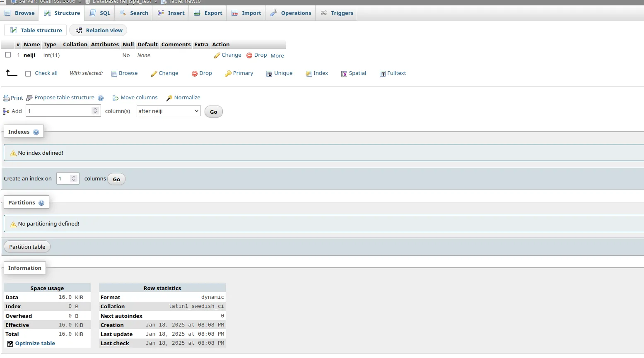
Task: Click the Table structure sub-tab
Action: click(36, 30)
